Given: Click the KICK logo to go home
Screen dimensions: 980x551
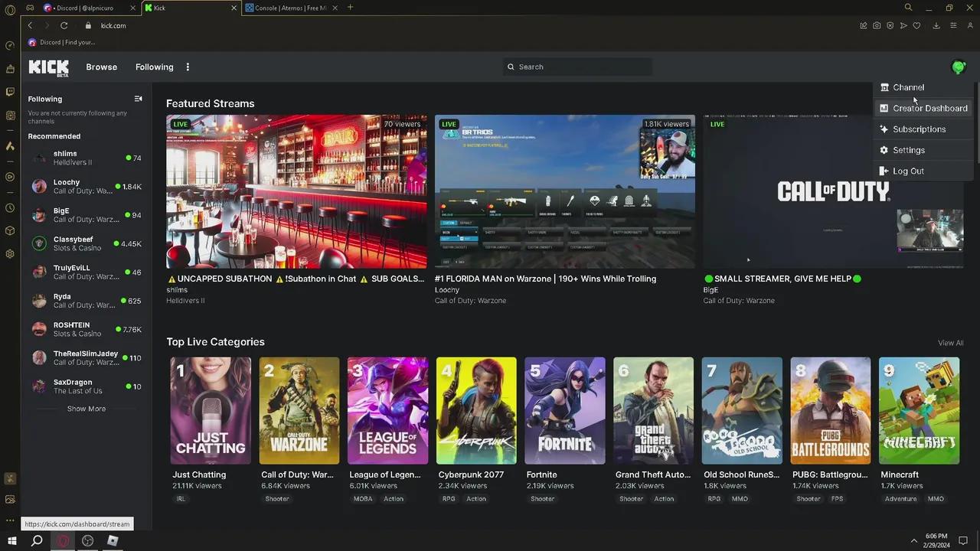Looking at the screenshot, I should [x=48, y=67].
